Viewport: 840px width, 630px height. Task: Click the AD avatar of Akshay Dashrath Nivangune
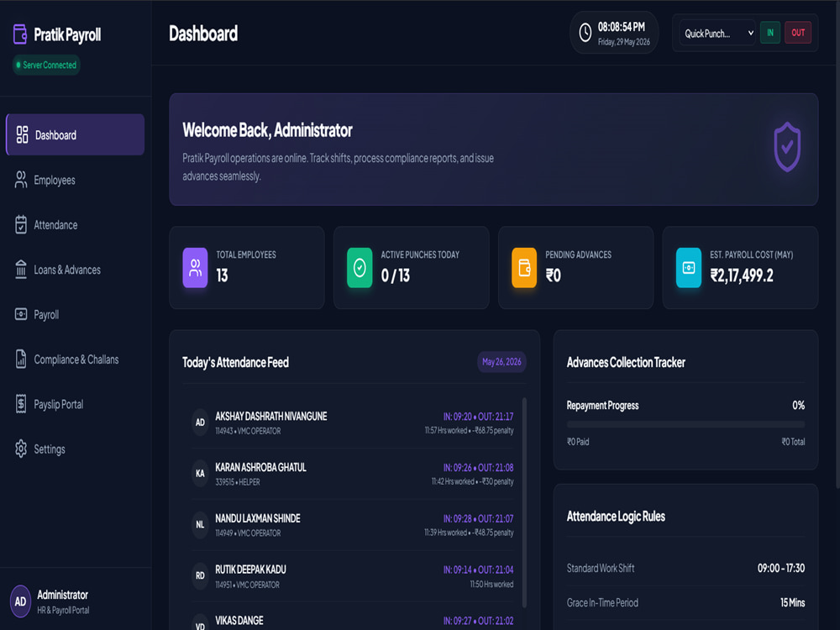[x=200, y=423]
